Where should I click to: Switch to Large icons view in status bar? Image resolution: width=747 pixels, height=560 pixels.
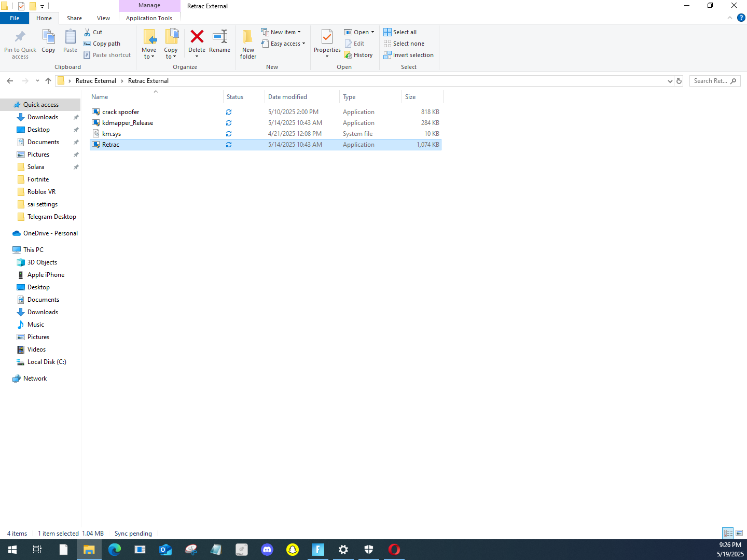tap(739, 533)
